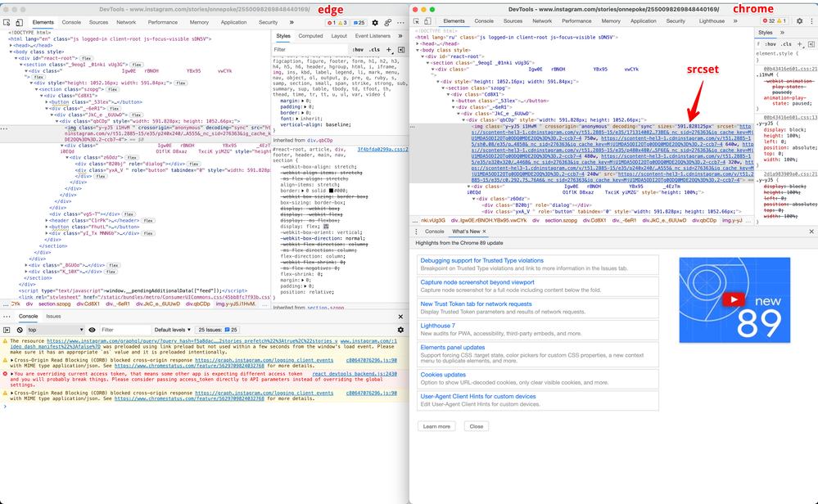This screenshot has width=818, height=504.
Task: Click Chrome 32 errors 1 warning counter
Action: click(x=774, y=21)
